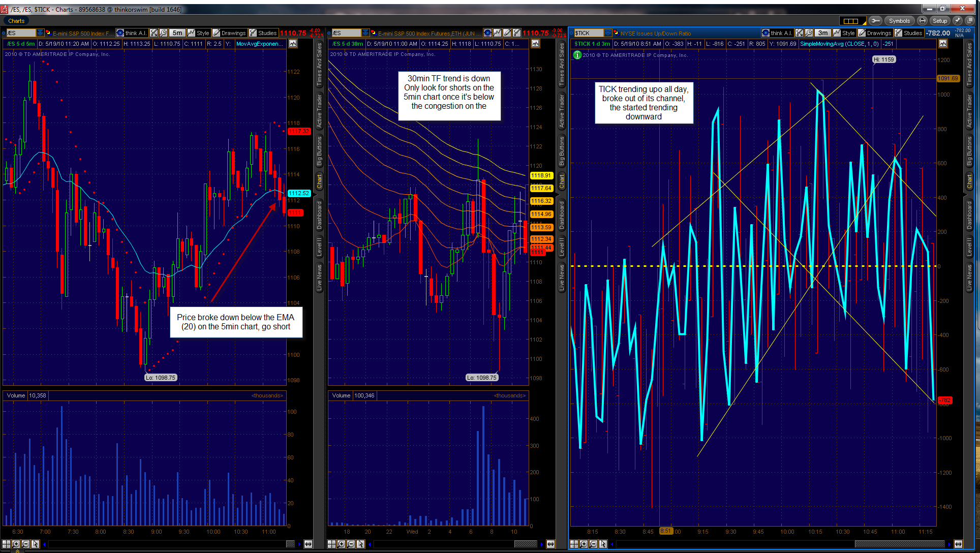Zoom in on the 30m chart

341,544
